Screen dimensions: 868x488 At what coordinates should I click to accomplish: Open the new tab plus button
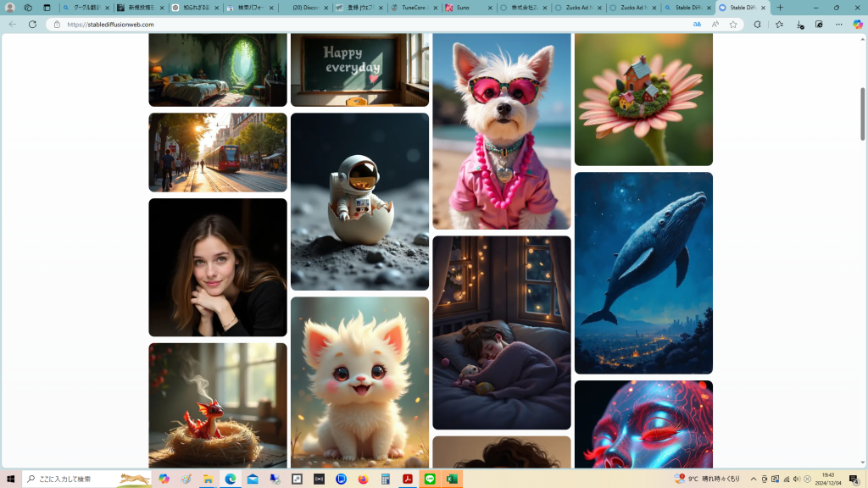(x=780, y=8)
